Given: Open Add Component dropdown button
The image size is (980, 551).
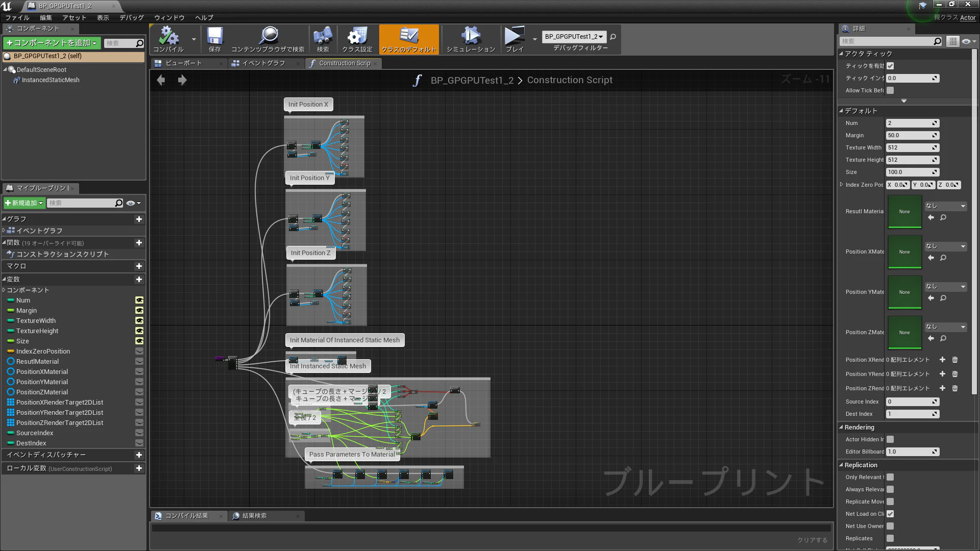Looking at the screenshot, I should click(x=52, y=43).
